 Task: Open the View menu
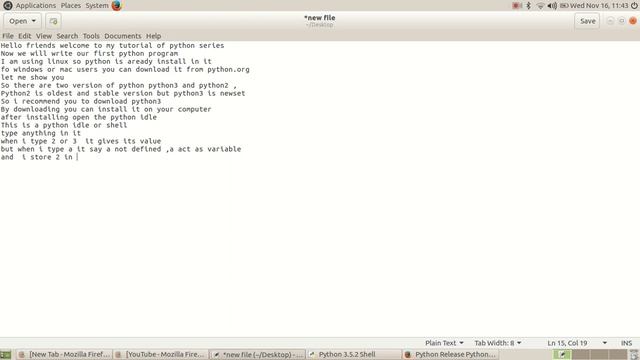click(x=44, y=36)
